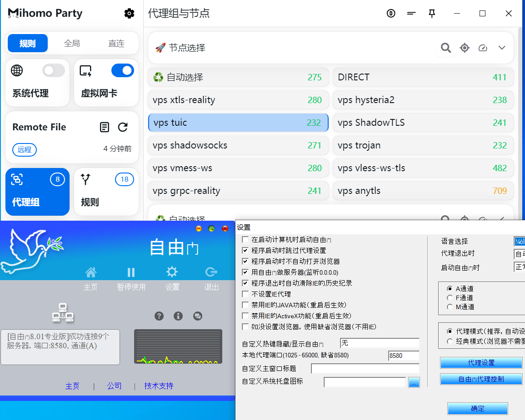Locate current node in 节点选择 group
The height and width of the screenshot is (420, 525).
click(x=465, y=48)
